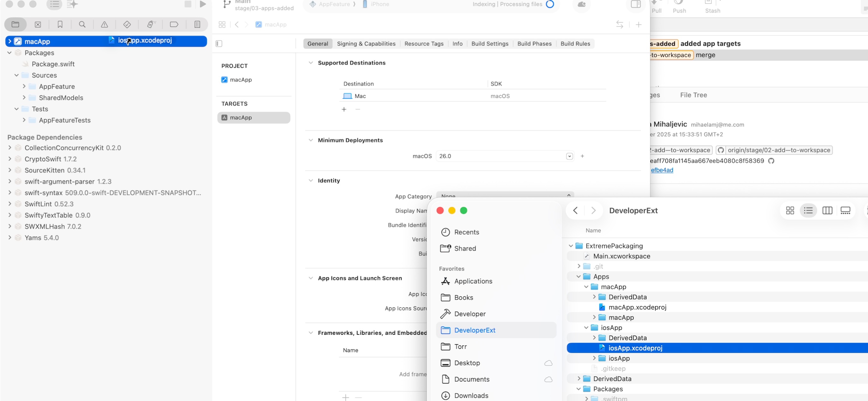The height and width of the screenshot is (401, 868).
Task: Open the efbe4ad commit link
Action: pyautogui.click(x=662, y=170)
